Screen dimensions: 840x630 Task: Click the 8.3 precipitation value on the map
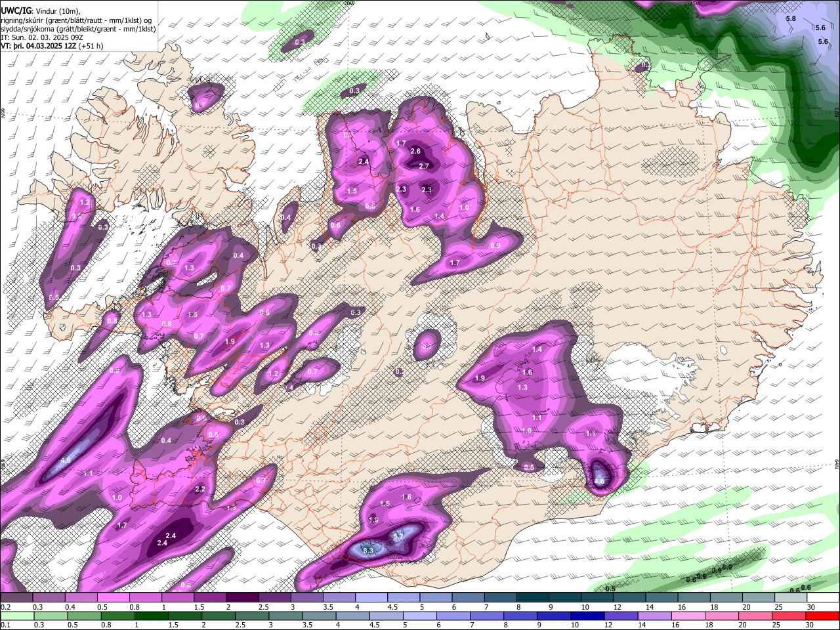click(x=368, y=550)
